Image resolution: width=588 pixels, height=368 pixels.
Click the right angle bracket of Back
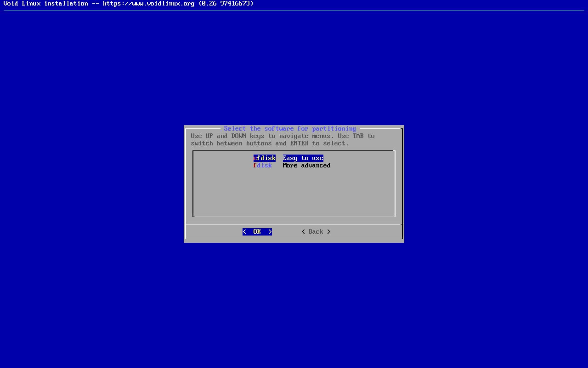tap(329, 232)
